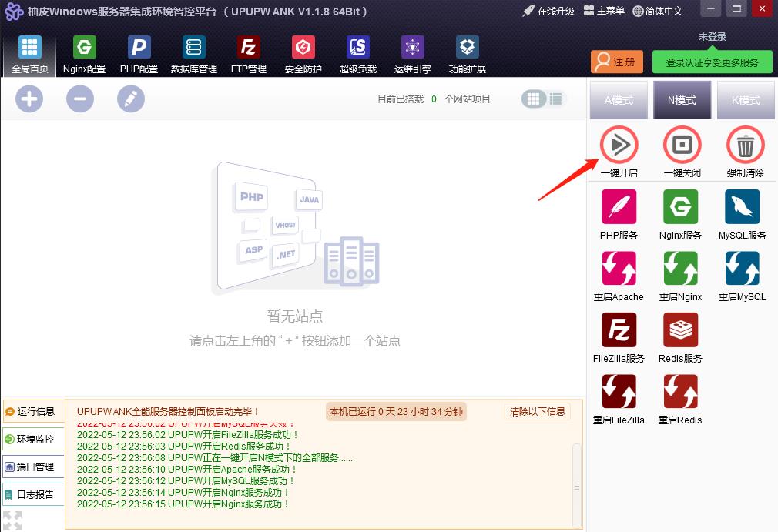The height and width of the screenshot is (532, 778).
Task: Click log line 正在一键开启N模式下的全部服务
Action: coord(214,457)
